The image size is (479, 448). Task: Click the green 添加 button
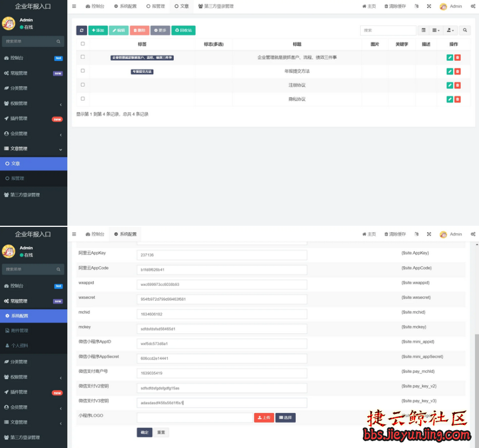click(98, 30)
